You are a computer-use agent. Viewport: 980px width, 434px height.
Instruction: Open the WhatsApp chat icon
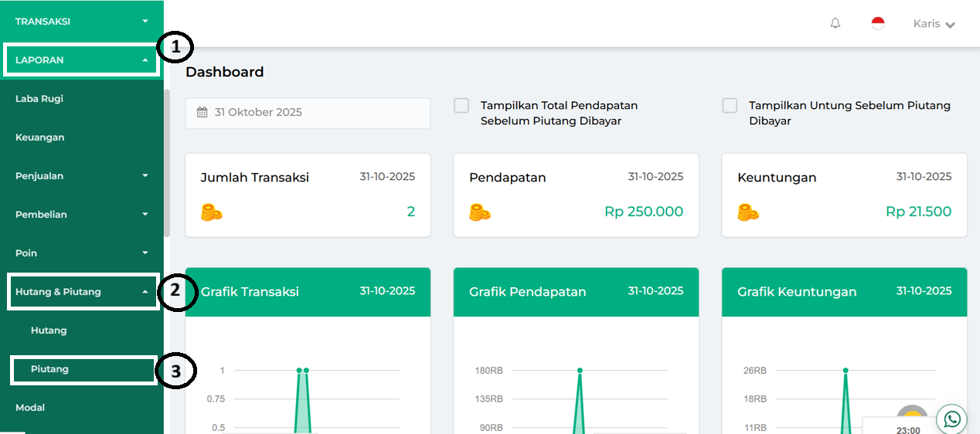tap(952, 419)
